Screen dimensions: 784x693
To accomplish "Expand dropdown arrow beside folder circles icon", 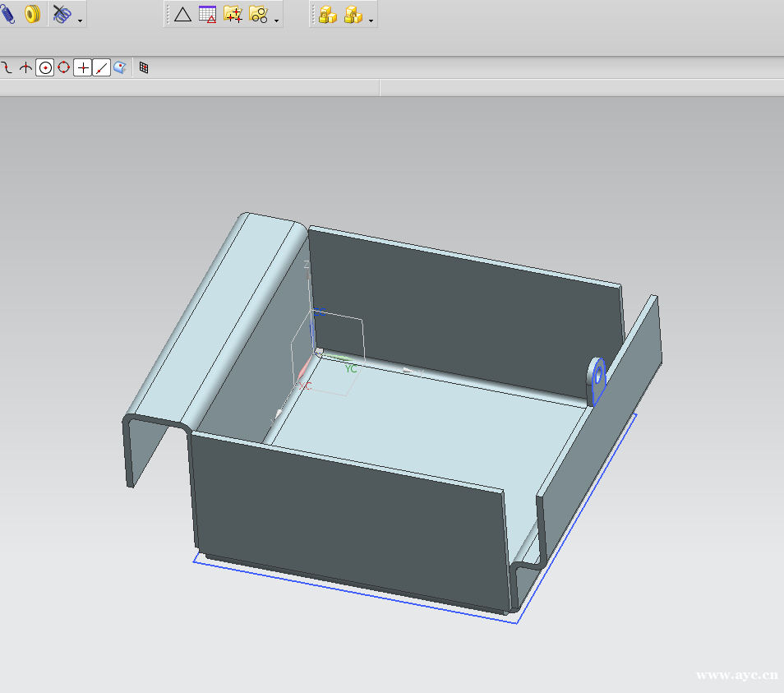I will click(276, 20).
